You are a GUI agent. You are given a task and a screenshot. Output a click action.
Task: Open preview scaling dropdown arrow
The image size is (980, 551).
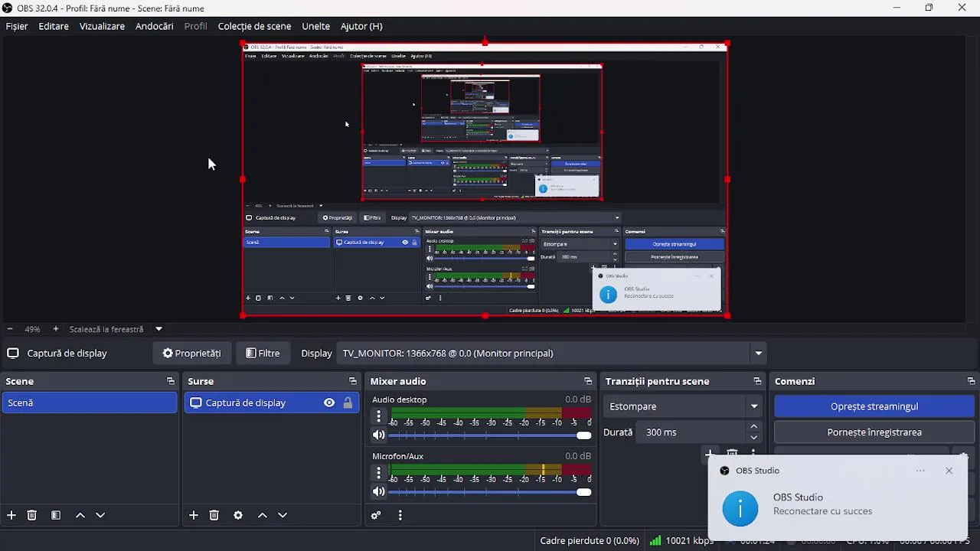pos(158,329)
